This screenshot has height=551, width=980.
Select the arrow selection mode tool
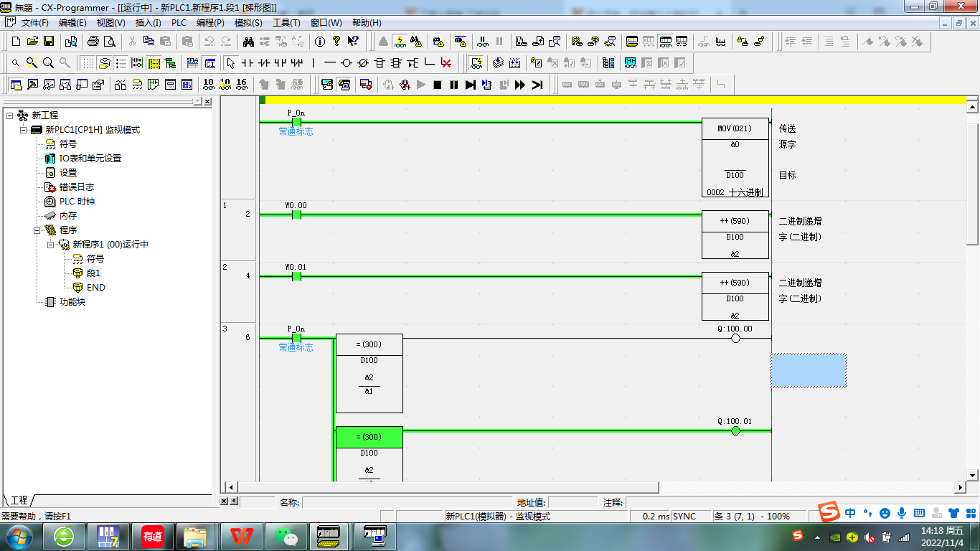coord(230,63)
